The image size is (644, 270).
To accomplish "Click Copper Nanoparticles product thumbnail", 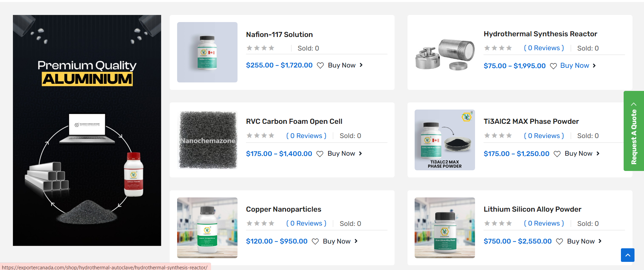I will point(207,228).
